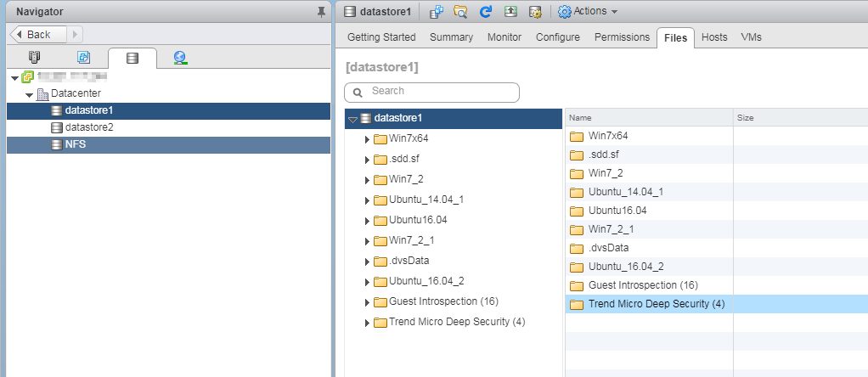Screen dimensions: 868x377
Task: Click the register VM datastore icon
Action: coord(437,12)
